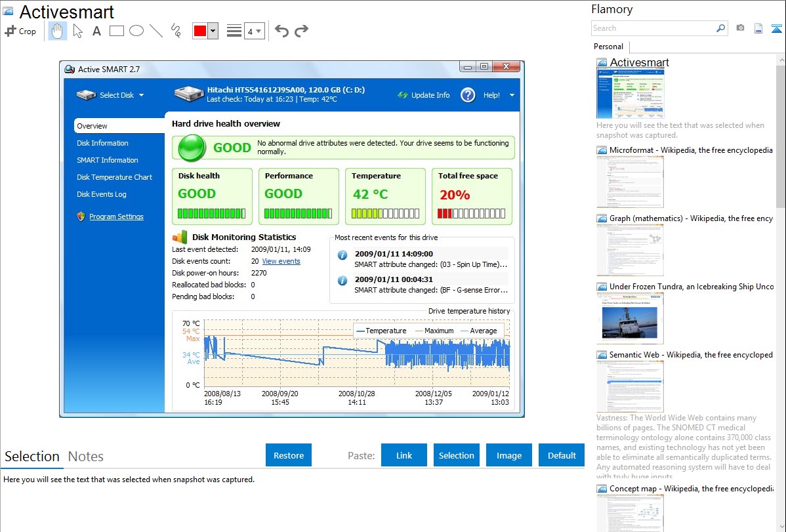Pick the text annotation tool A
The image size is (786, 532).
tap(96, 31)
